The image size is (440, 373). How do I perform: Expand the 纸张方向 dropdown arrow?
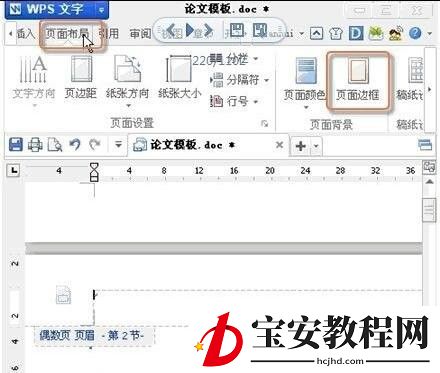pos(128,106)
